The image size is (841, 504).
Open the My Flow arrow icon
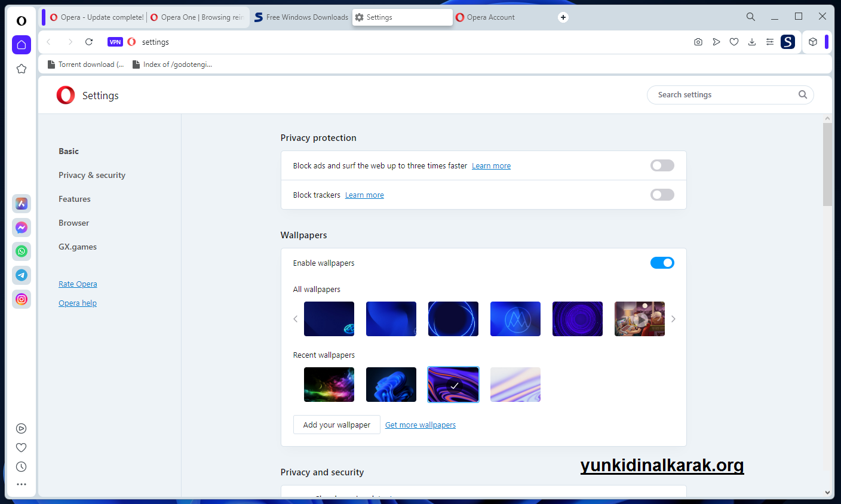tap(716, 42)
